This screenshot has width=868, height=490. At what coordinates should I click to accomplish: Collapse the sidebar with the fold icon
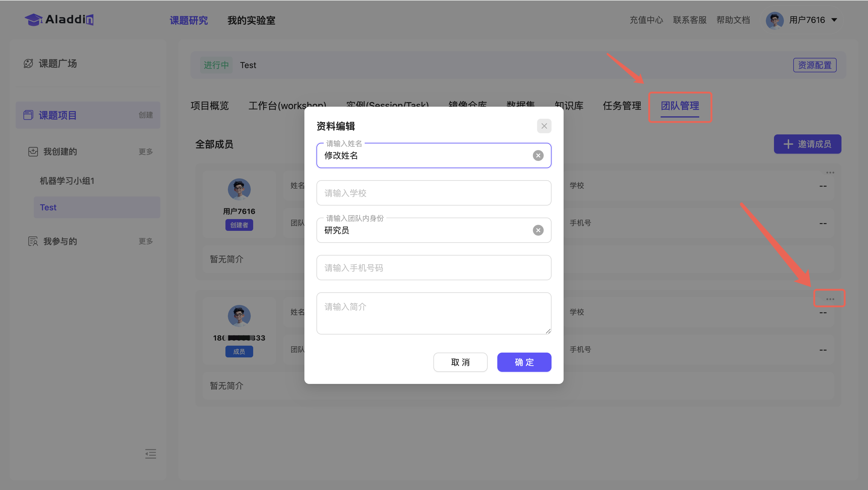150,454
